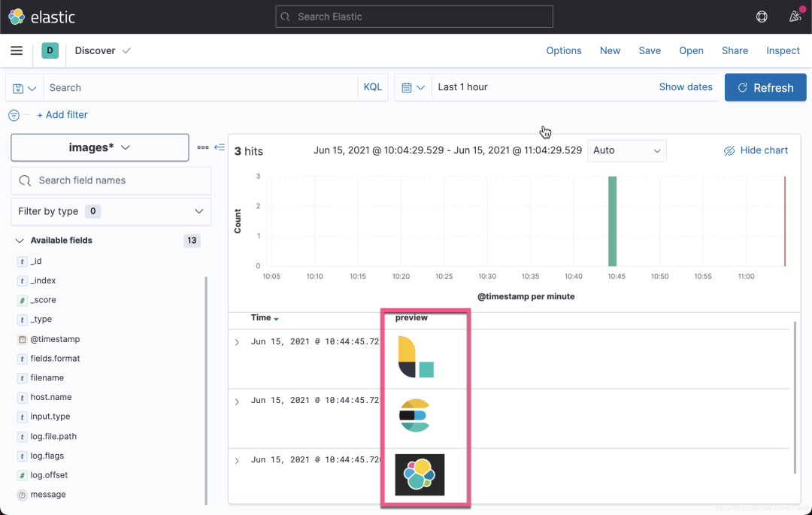The image size is (812, 515).
Task: Open the Auto interval dropdown
Action: pyautogui.click(x=626, y=150)
